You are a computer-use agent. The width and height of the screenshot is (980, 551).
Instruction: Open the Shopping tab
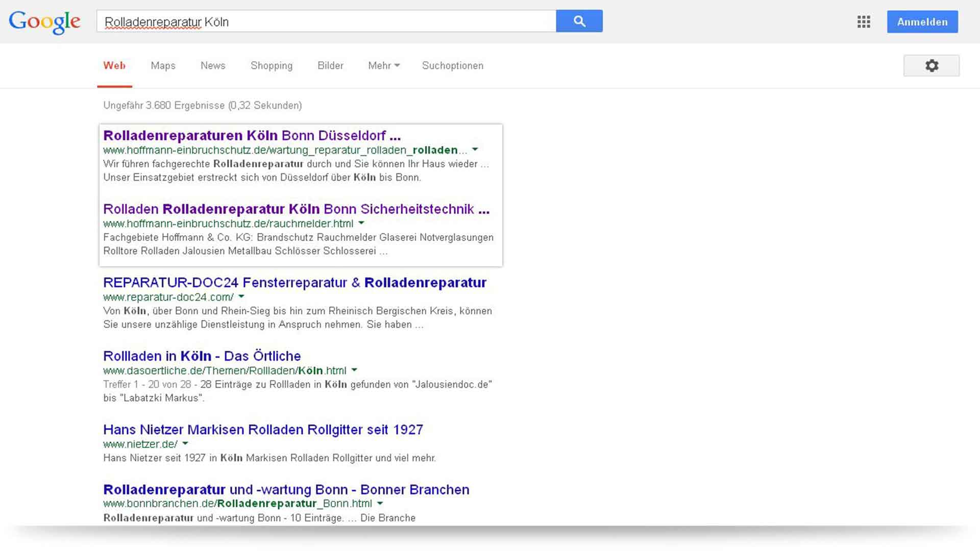(272, 66)
